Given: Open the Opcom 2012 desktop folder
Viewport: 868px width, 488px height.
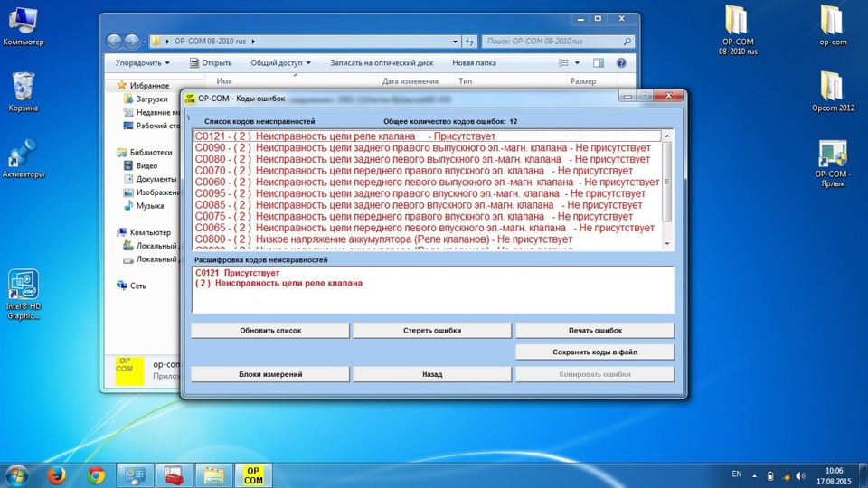Looking at the screenshot, I should (833, 92).
